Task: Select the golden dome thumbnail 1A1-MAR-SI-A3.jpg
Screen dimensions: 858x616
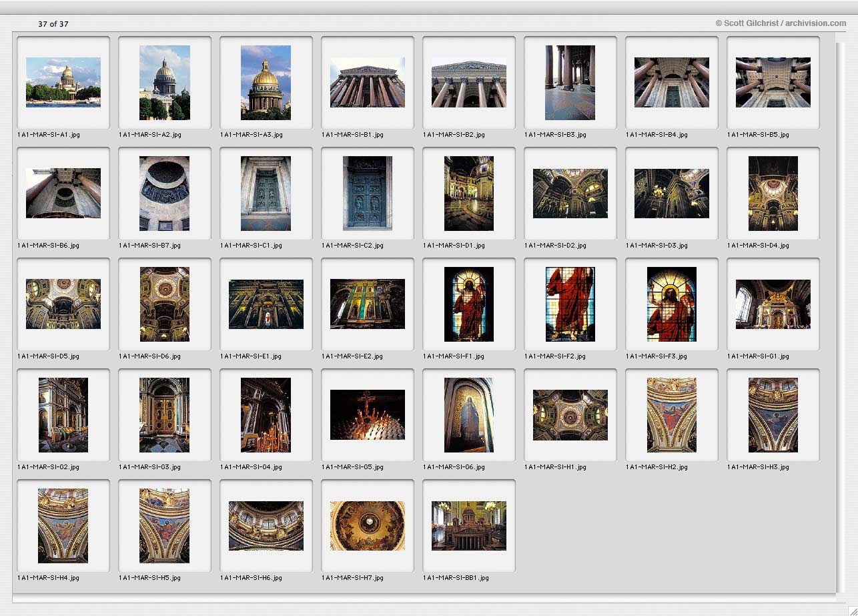Action: point(266,82)
